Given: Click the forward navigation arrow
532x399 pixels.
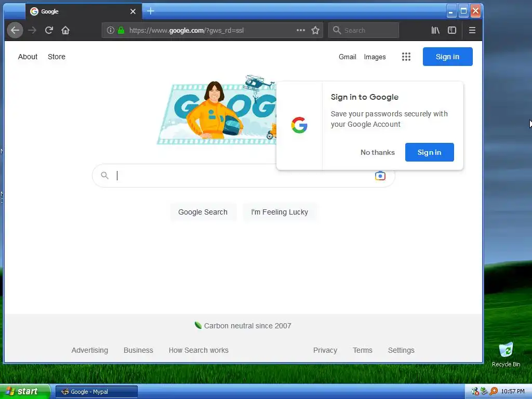Looking at the screenshot, I should 32,30.
